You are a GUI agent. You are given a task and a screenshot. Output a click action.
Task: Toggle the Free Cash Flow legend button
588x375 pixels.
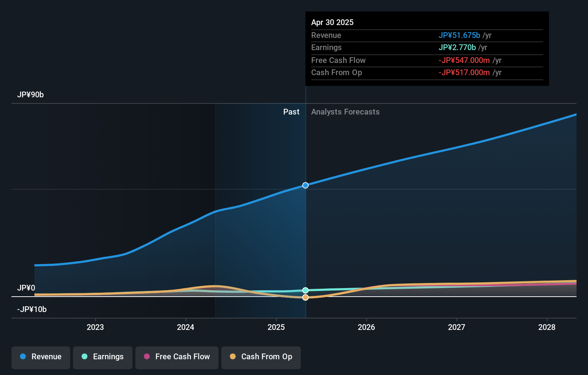[177, 357]
